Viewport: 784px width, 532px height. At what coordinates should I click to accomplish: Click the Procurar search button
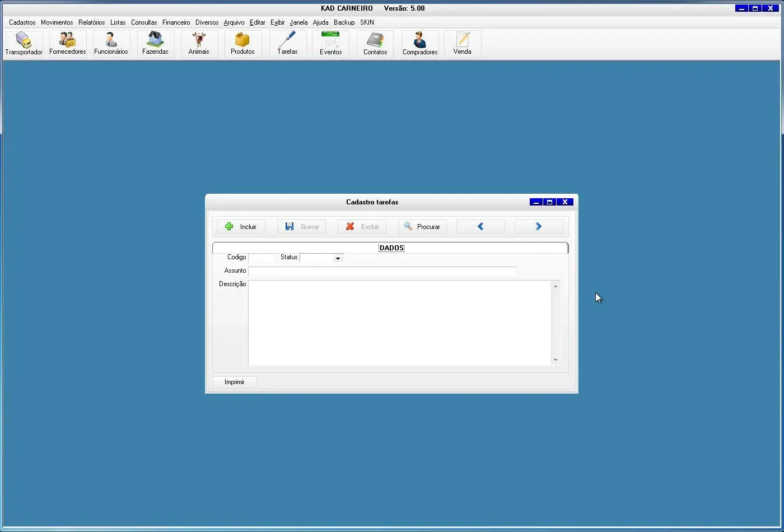(x=422, y=227)
